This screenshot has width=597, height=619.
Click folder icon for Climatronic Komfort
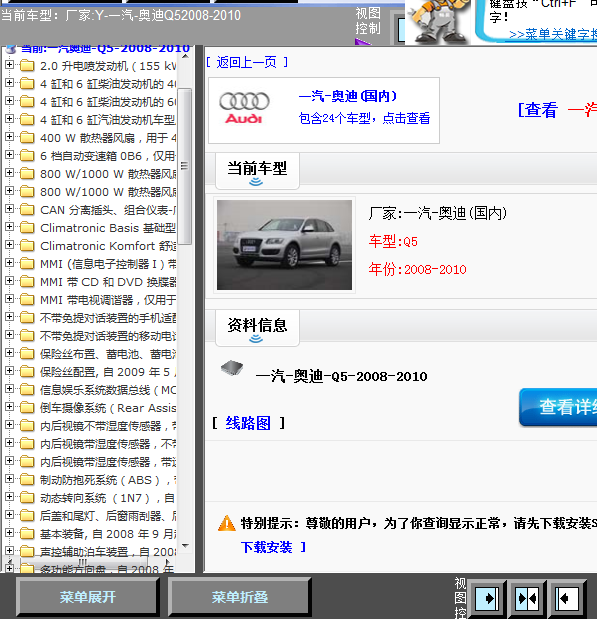(x=27, y=246)
